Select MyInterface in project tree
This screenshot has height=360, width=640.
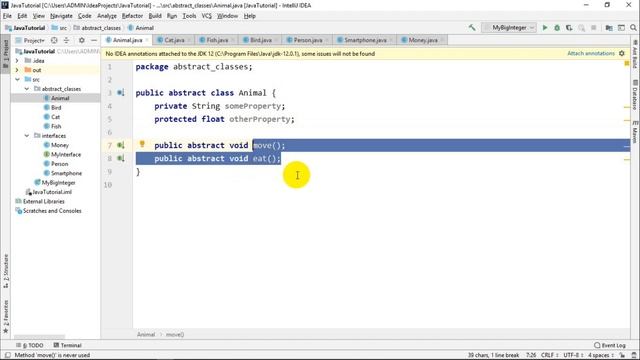pos(66,154)
